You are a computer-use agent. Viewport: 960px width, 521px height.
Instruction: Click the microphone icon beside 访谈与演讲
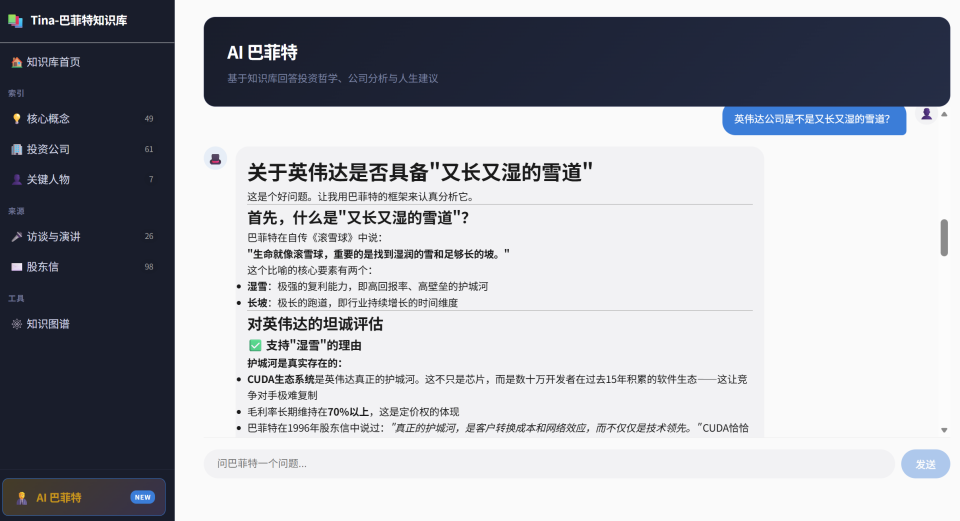click(x=17, y=236)
